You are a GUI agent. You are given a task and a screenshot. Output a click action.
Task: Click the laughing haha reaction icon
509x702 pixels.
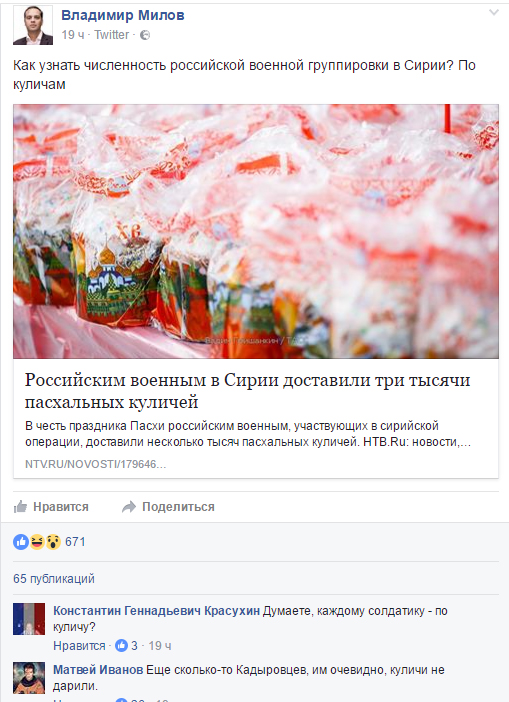37,542
